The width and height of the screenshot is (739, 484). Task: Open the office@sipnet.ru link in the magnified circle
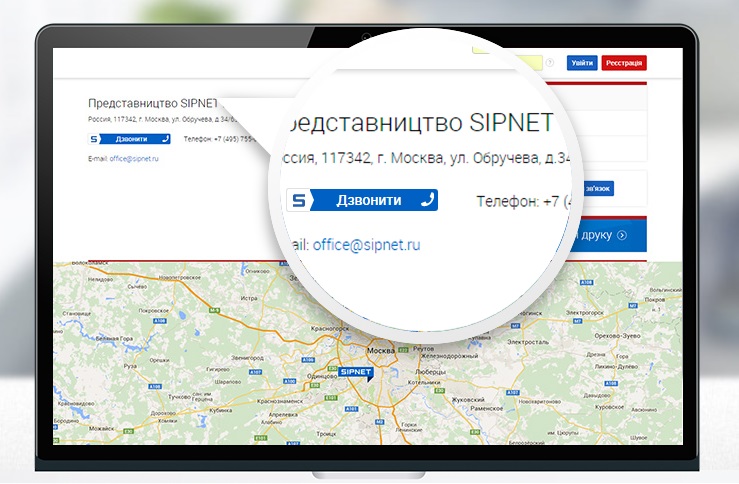click(366, 244)
